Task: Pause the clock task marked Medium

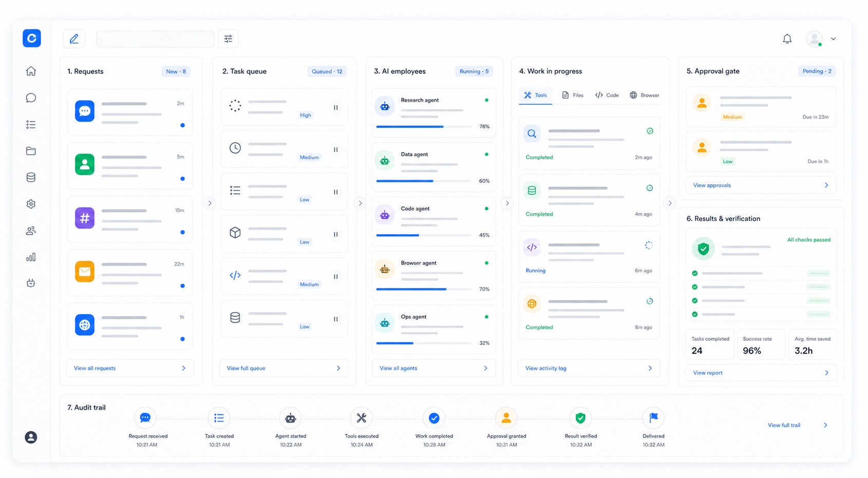Action: point(336,149)
